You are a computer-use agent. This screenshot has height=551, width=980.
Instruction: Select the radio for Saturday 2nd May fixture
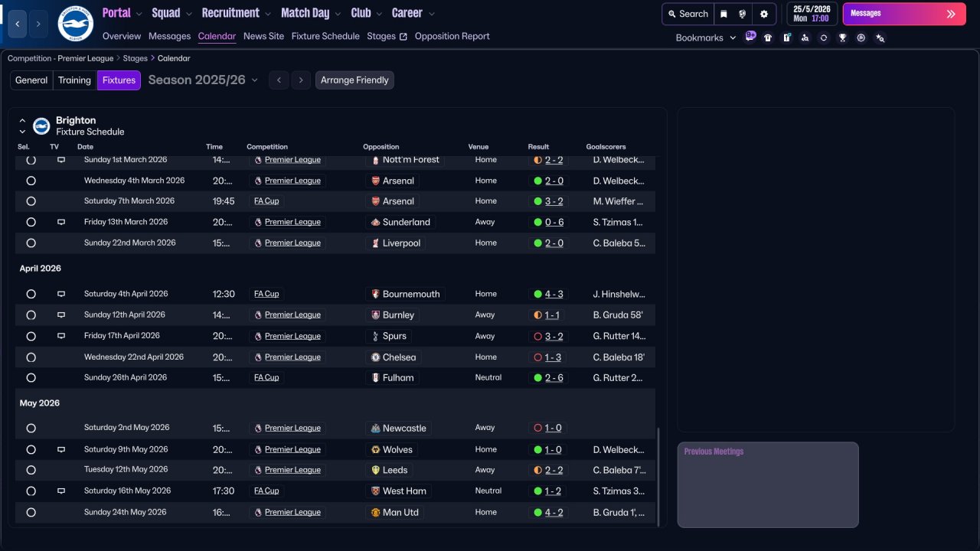[x=31, y=428]
